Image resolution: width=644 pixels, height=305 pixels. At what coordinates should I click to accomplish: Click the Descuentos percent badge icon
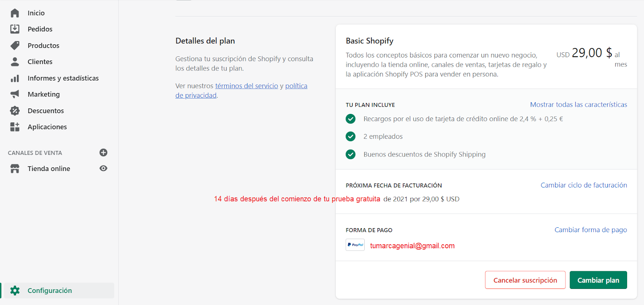tap(15, 111)
